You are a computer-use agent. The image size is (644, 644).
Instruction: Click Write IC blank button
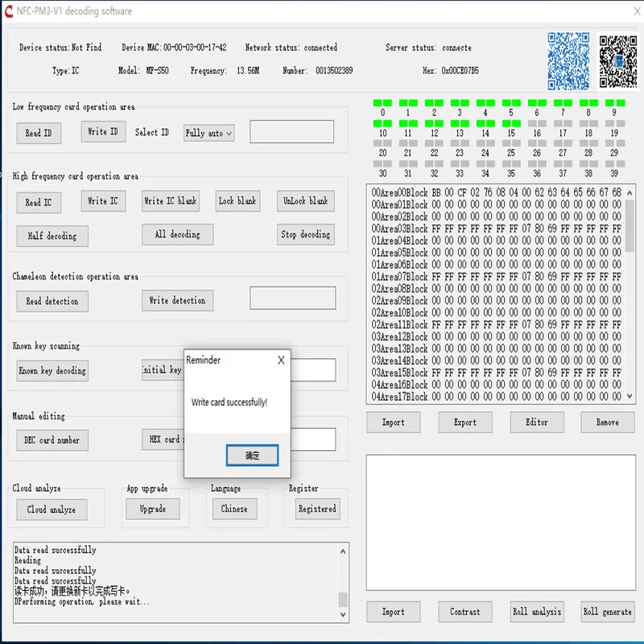coord(171,200)
